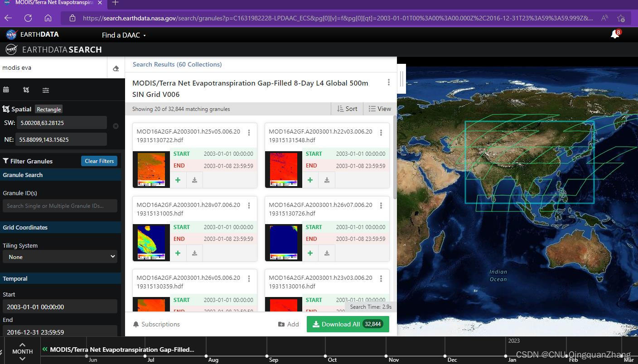The height and width of the screenshot is (364, 638).
Task: Open the Sort menu
Action: (x=347, y=109)
